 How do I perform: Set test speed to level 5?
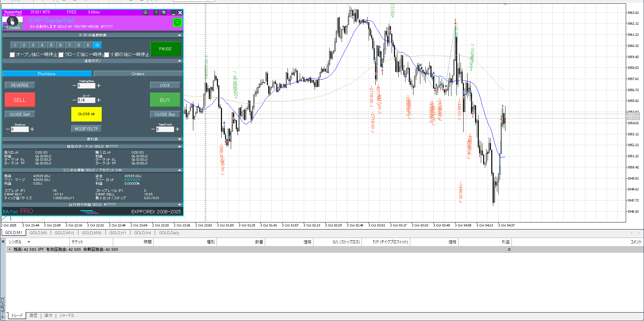[51, 45]
